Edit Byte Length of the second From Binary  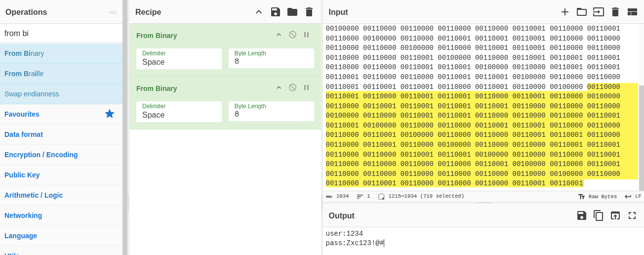tap(271, 112)
